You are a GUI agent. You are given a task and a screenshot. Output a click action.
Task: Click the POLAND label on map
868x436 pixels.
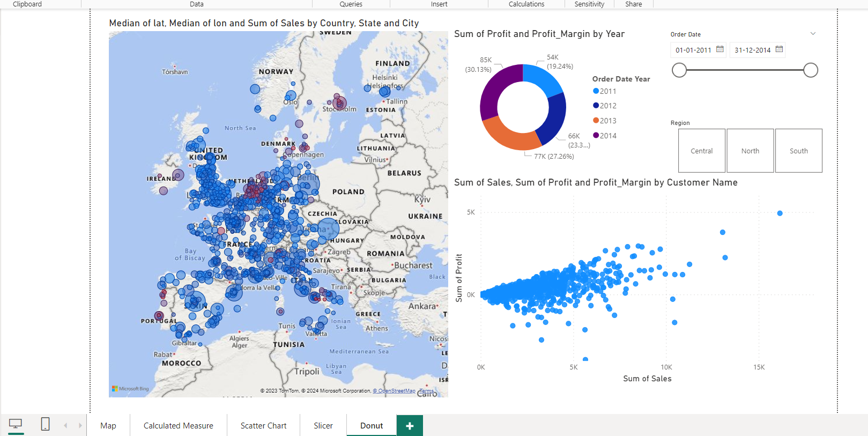click(348, 191)
